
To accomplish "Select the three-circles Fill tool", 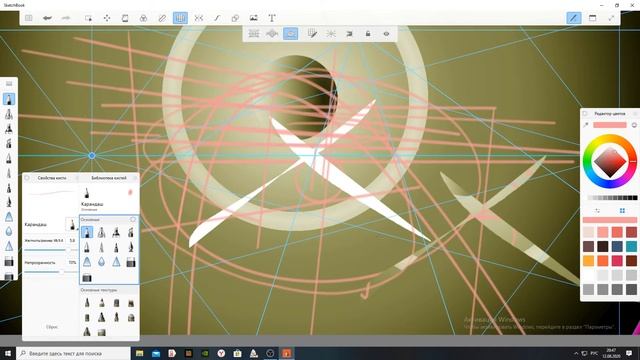I will 143,18.
